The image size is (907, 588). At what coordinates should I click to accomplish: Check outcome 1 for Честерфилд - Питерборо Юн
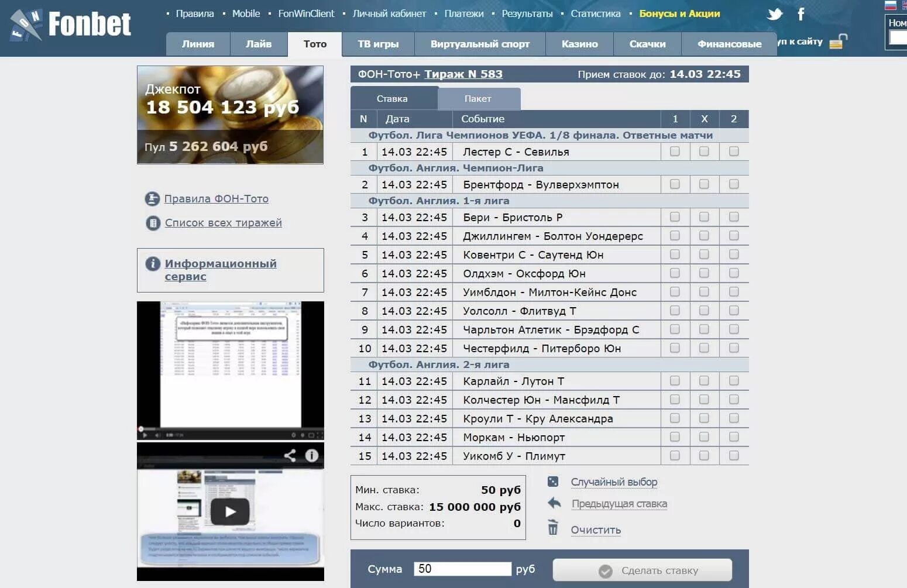[x=675, y=348]
